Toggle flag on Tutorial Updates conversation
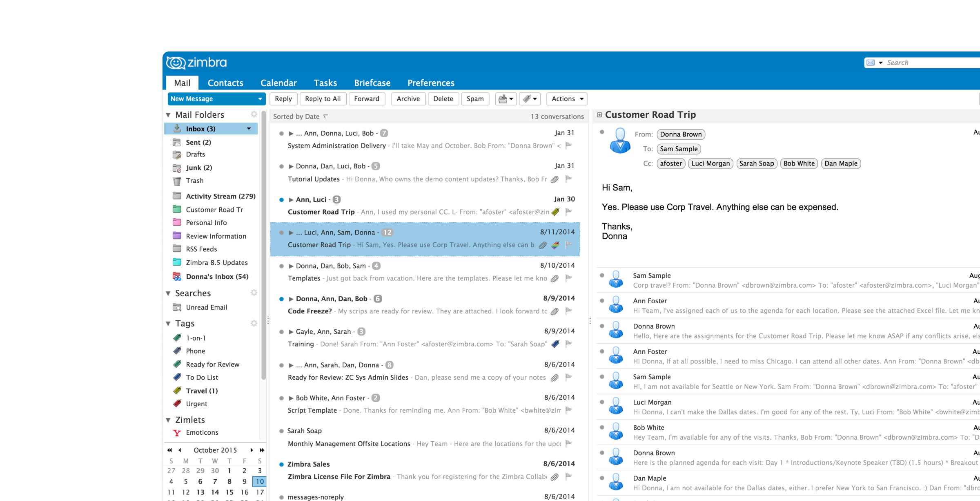Viewport: 980px width, 501px height. coord(568,179)
